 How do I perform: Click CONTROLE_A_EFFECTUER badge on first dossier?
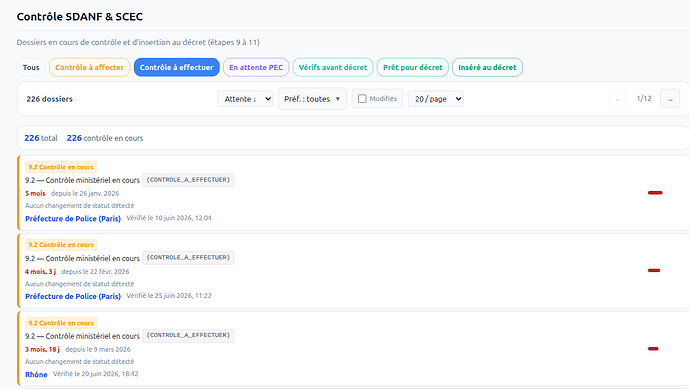(x=189, y=180)
